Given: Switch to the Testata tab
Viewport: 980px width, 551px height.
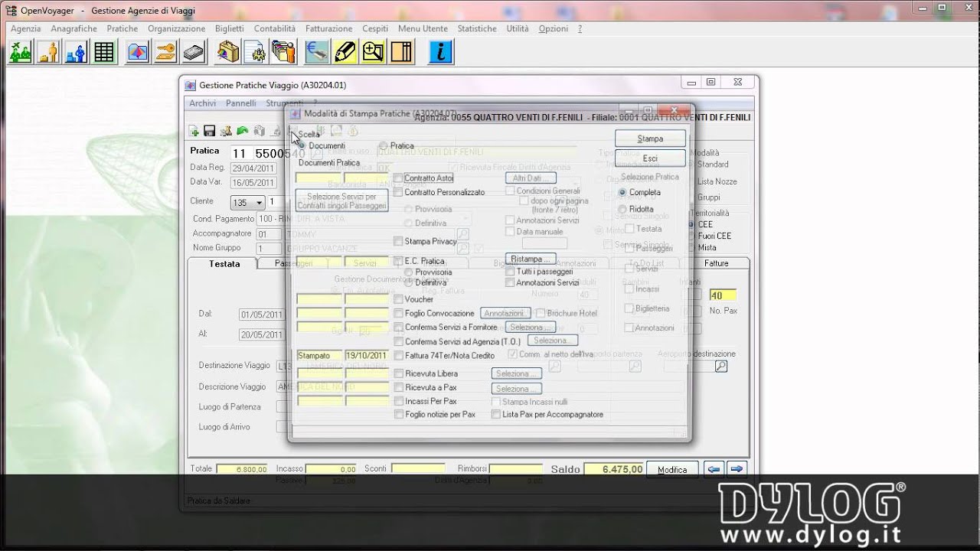Looking at the screenshot, I should click(x=224, y=263).
